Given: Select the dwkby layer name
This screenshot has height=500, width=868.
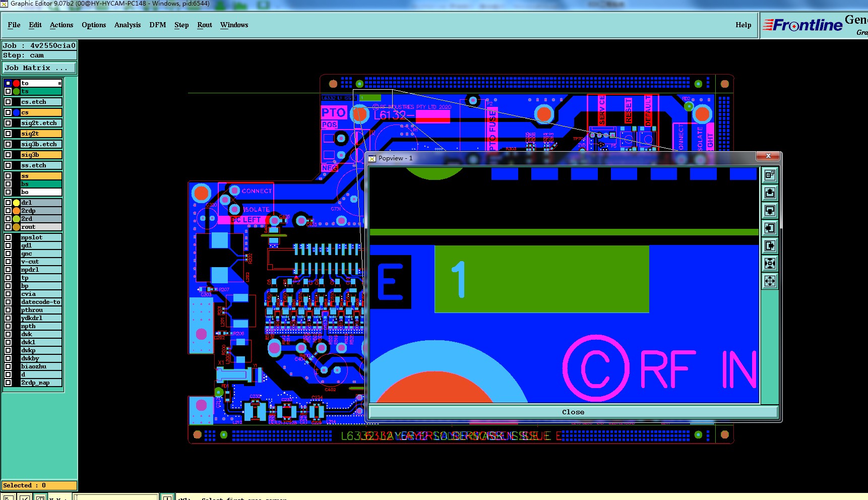Looking at the screenshot, I should [x=41, y=358].
